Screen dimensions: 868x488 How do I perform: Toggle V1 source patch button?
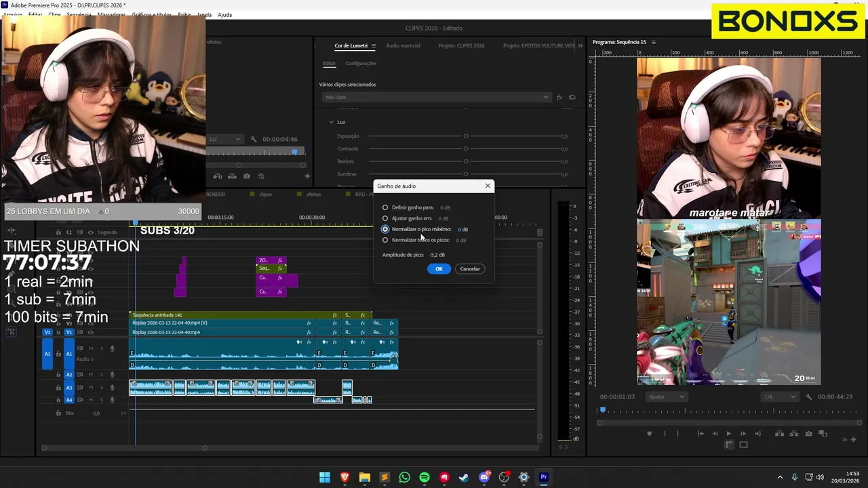[47, 332]
